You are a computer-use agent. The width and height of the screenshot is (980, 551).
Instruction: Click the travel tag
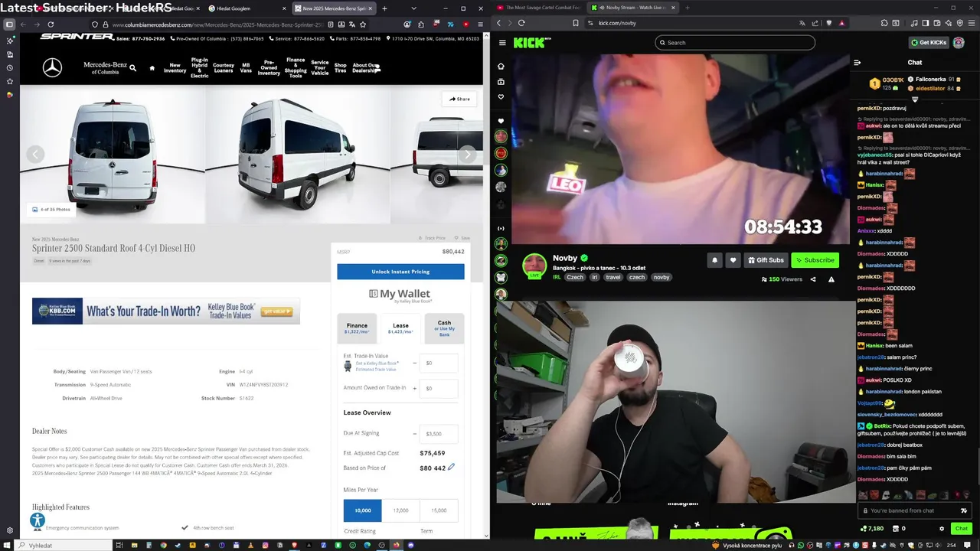click(x=613, y=277)
